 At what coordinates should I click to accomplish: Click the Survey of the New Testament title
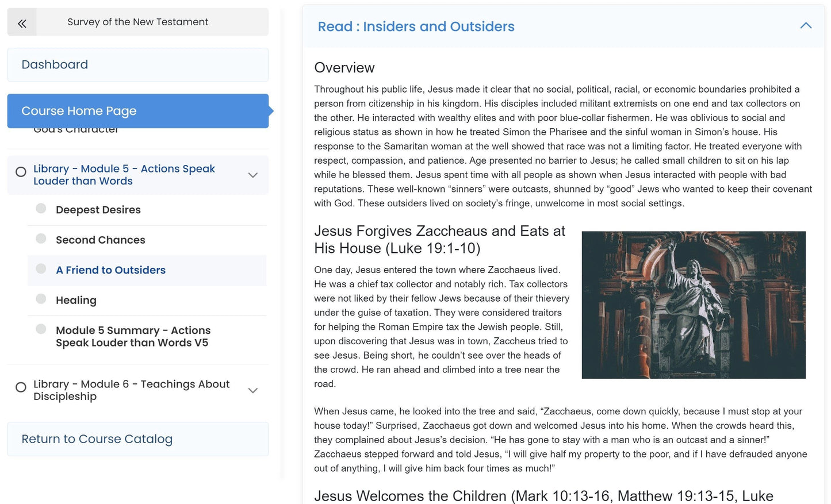(137, 22)
